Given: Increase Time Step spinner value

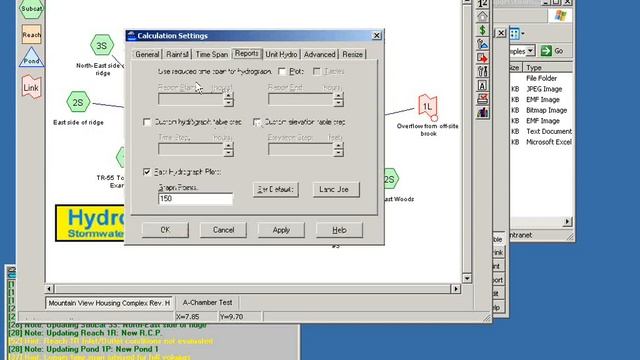Looking at the screenshot, I should [x=229, y=146].
